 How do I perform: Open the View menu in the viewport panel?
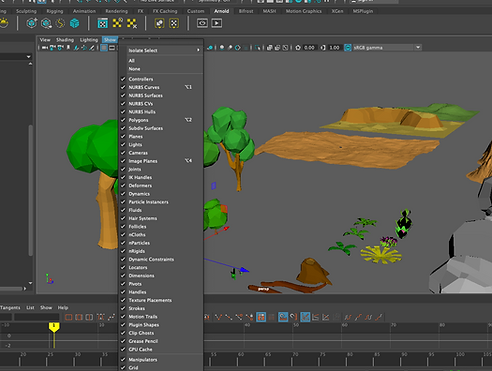[x=45, y=40]
